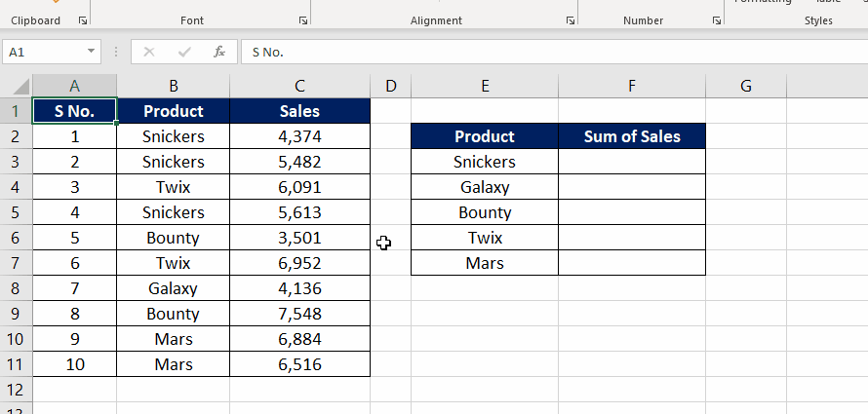Select cell with sales value 3,501
Viewport: 868px width, 414px height.
pyautogui.click(x=299, y=238)
